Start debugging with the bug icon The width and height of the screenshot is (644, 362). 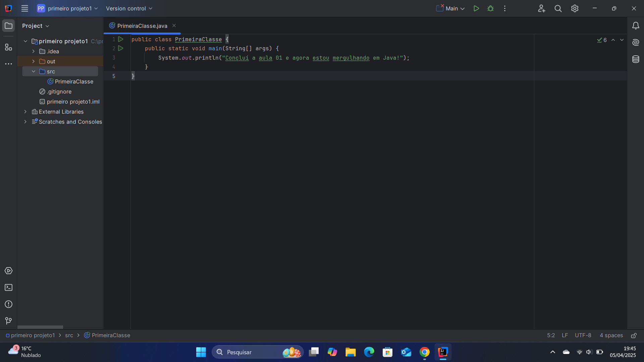[x=490, y=8]
